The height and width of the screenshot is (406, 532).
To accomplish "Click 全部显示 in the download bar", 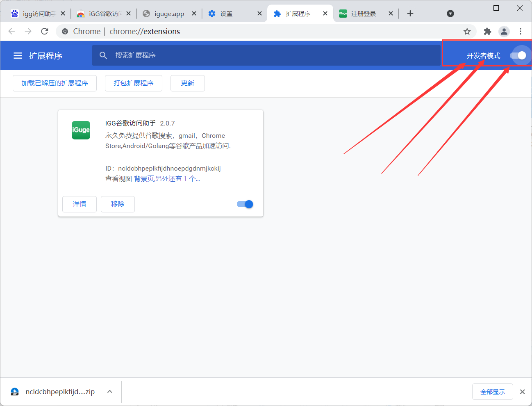I will [492, 392].
